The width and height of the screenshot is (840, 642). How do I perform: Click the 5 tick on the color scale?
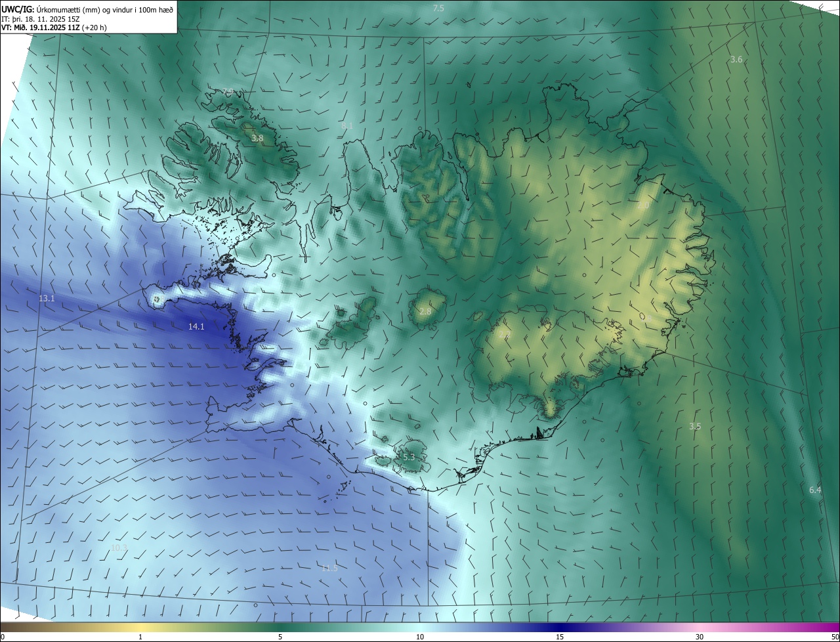coord(280,637)
